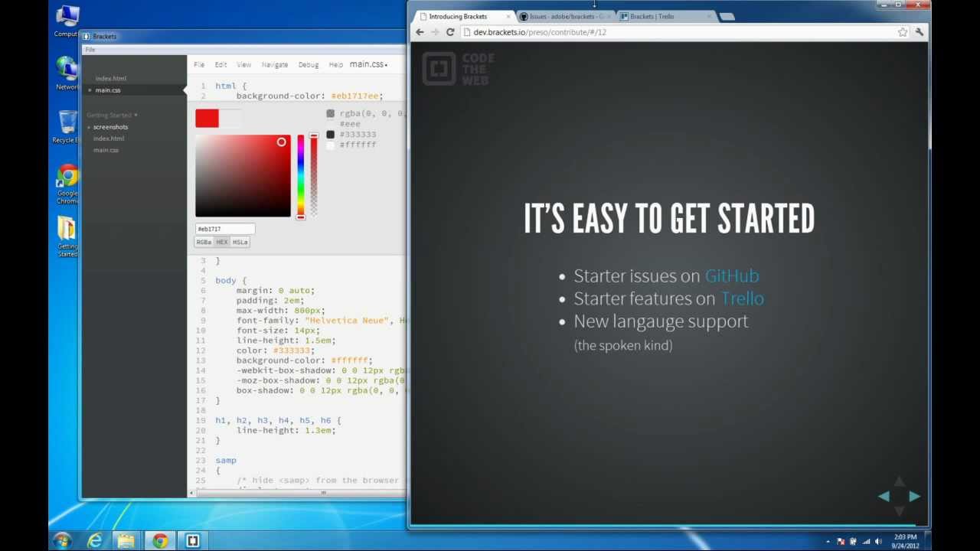Close the Brackets | Trello tab
The width and height of the screenshot is (980, 551).
coord(709,16)
